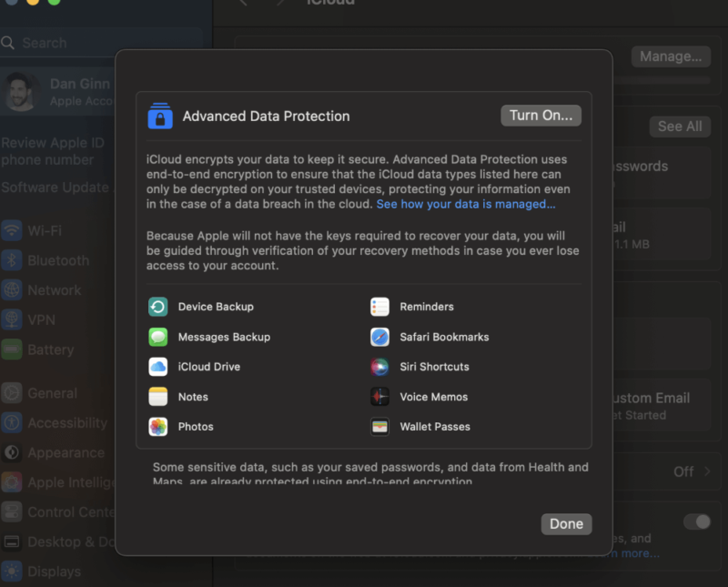
Task: Click the Wi-Fi icon in sidebar
Action: pyautogui.click(x=12, y=230)
